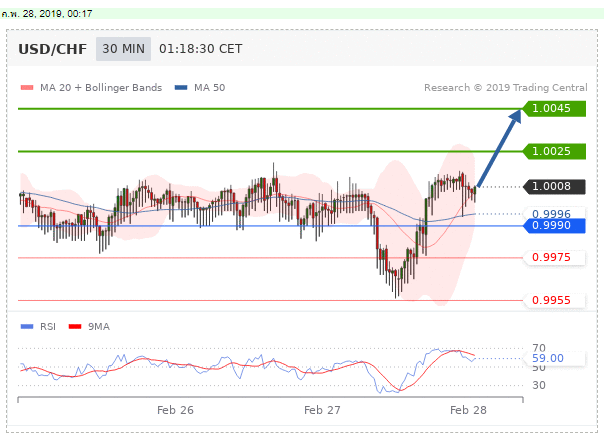This screenshot has width=604, height=439.
Task: Click the 0.9975 support price label
Action: (x=551, y=257)
